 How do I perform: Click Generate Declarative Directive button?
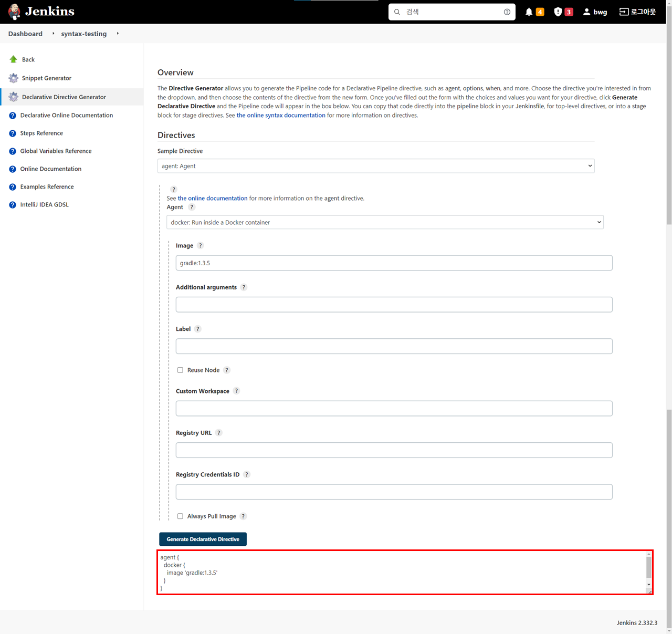coord(203,539)
